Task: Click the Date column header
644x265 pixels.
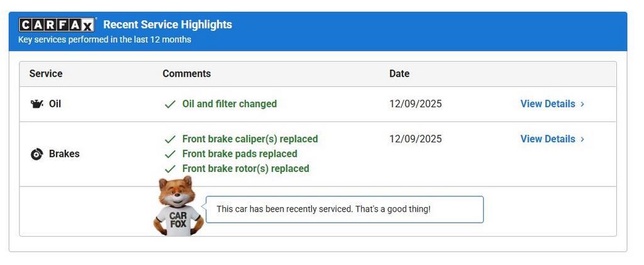Action: pos(399,74)
